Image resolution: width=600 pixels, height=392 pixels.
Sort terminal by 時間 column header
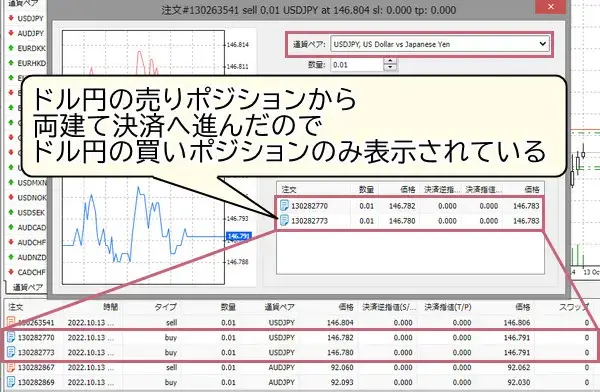pos(110,307)
